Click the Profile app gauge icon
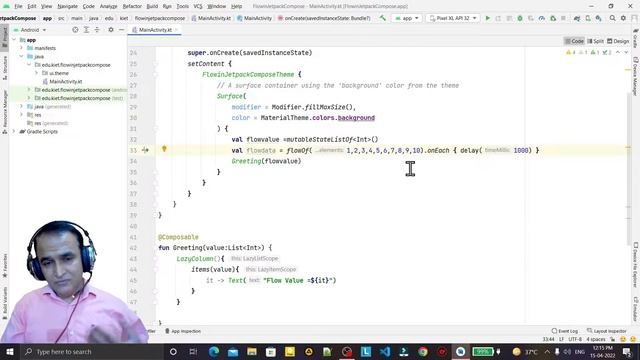640x360 pixels. tap(542, 18)
